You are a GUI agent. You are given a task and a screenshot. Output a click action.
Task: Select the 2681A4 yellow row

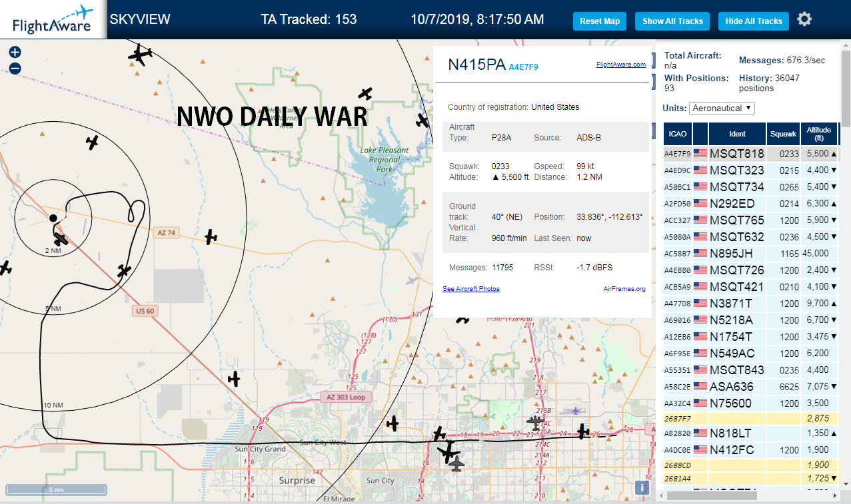tap(751, 478)
